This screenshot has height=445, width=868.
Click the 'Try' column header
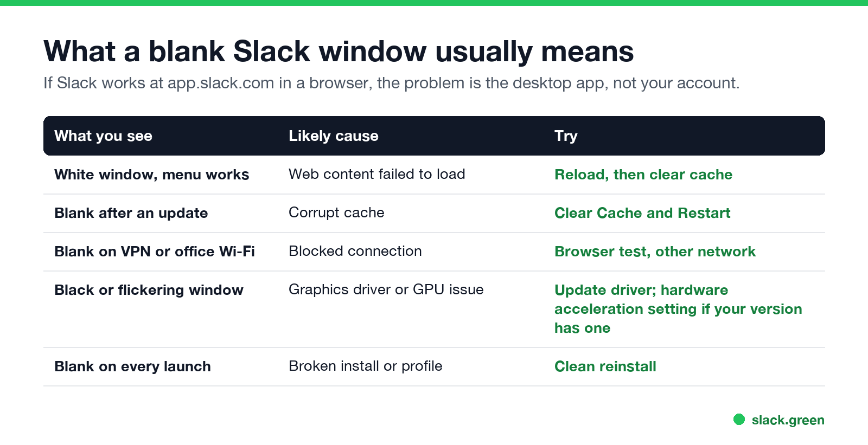tap(566, 136)
